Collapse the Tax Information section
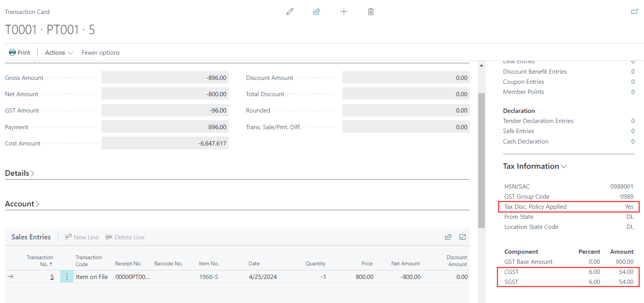644x303 pixels. click(535, 166)
